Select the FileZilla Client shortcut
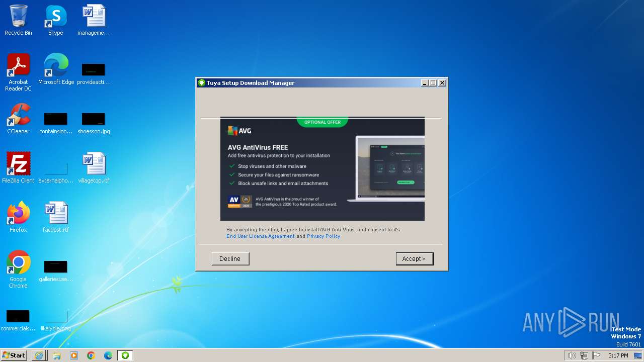Screen dimensions: 644x362 point(18,168)
